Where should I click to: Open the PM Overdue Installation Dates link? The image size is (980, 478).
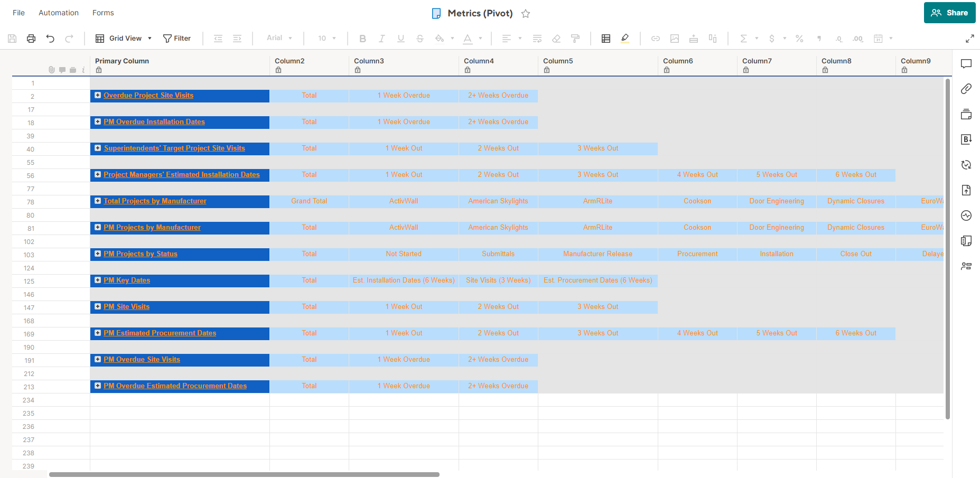pyautogui.click(x=154, y=122)
